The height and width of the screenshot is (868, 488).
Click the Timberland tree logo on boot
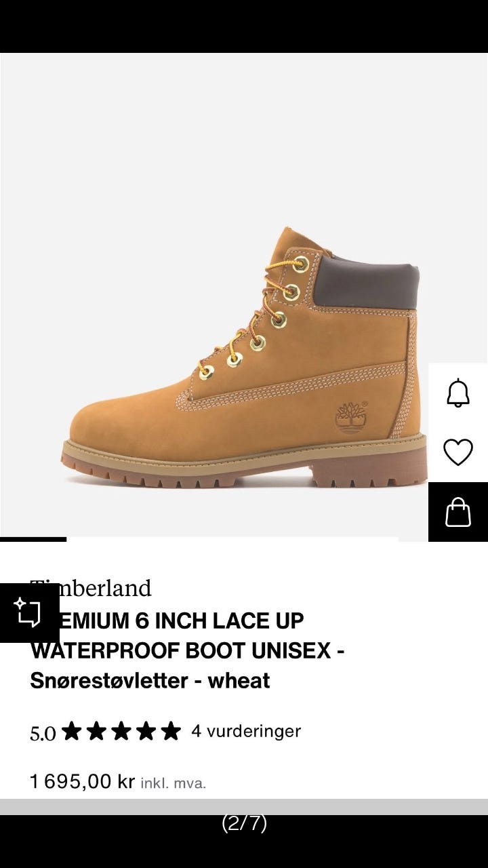coord(351,417)
